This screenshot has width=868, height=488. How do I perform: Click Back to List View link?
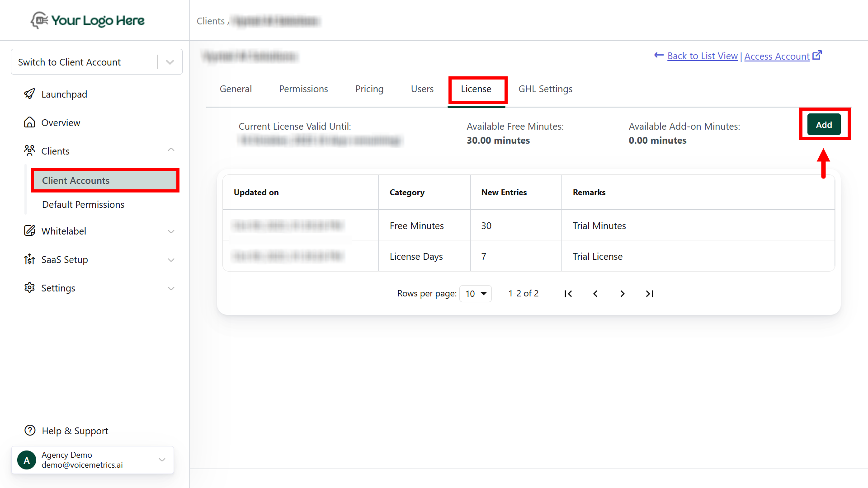tap(702, 56)
